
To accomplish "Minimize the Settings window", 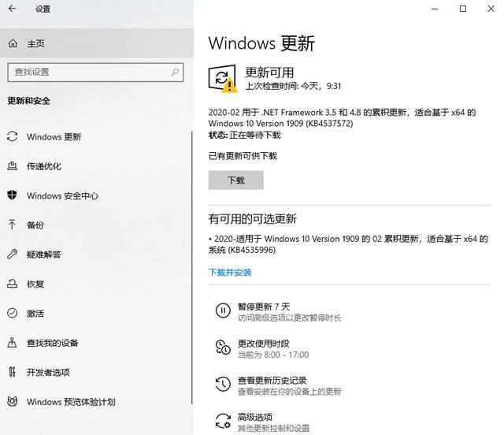I will 435,9.
